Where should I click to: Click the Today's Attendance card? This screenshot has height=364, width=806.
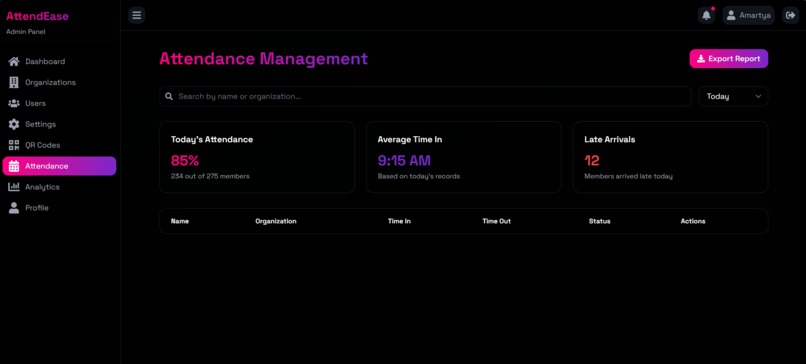[x=257, y=157]
